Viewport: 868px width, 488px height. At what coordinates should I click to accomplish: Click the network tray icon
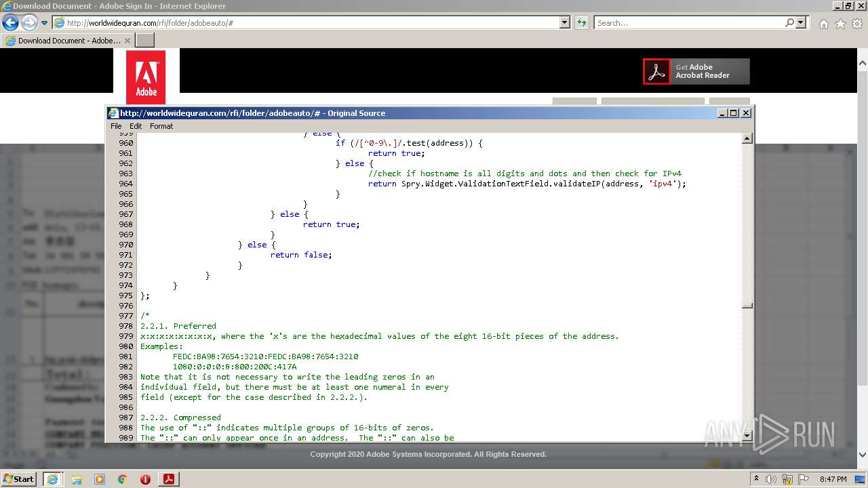pos(787,479)
